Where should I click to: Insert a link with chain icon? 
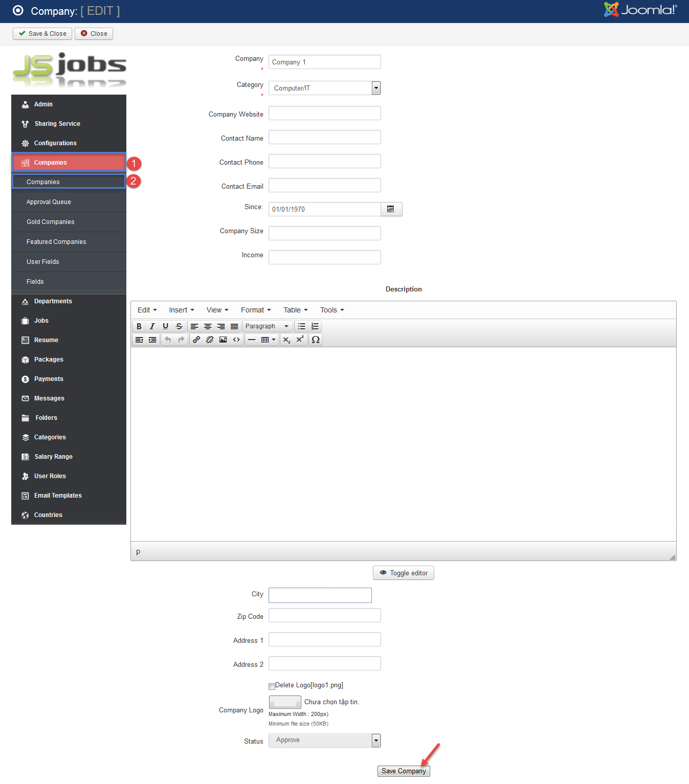click(x=196, y=340)
